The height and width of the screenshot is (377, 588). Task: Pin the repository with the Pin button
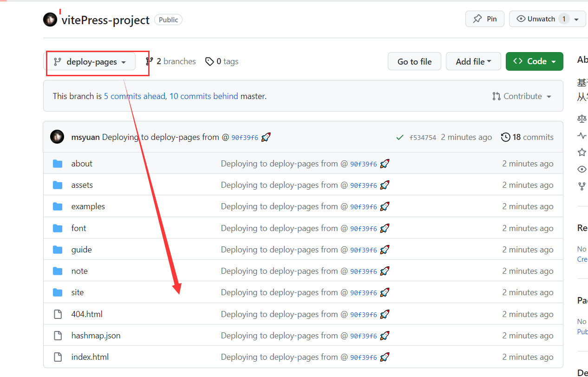coord(485,19)
